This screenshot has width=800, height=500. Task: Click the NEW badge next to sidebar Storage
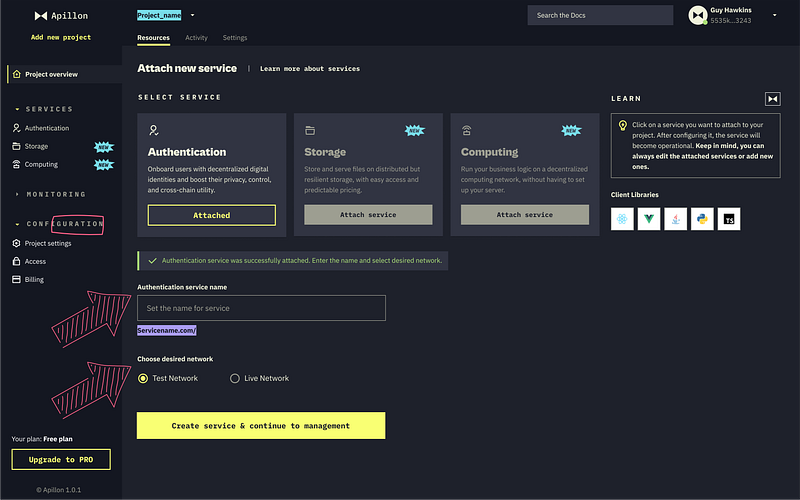point(104,147)
